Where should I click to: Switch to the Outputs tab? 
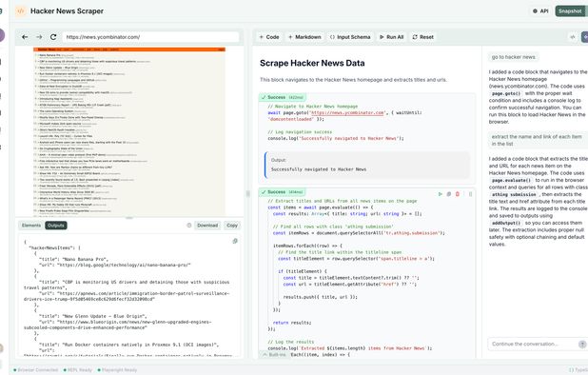[56, 226]
